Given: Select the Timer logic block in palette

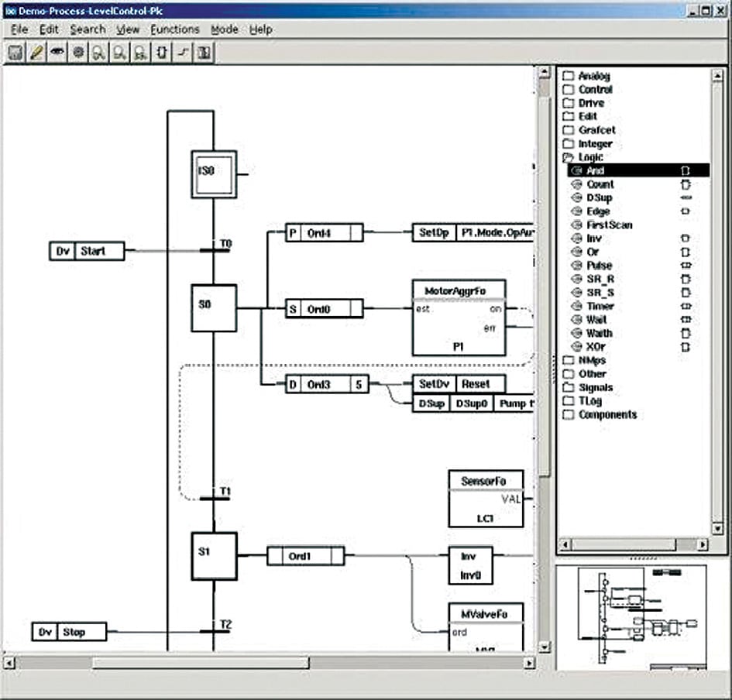Looking at the screenshot, I should [601, 306].
